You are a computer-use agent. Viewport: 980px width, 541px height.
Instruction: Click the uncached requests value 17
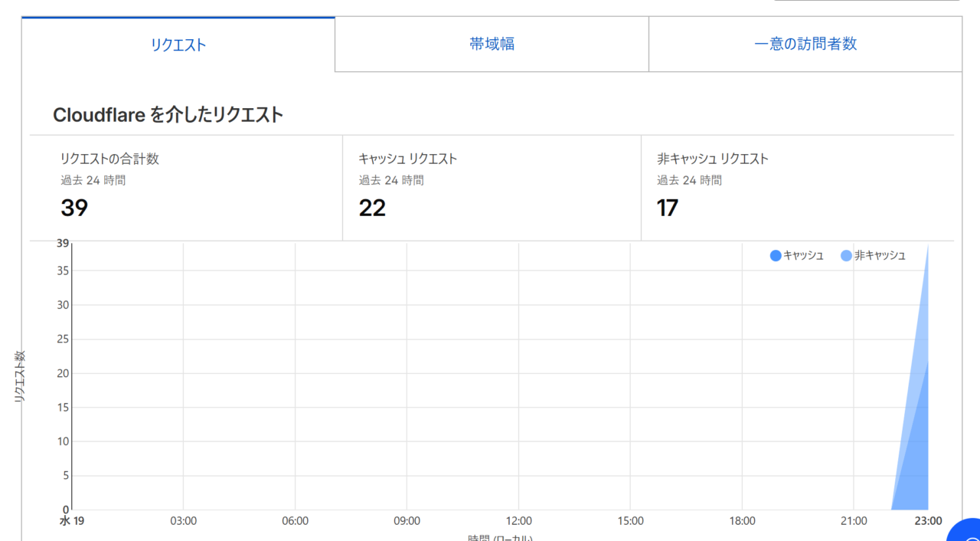click(668, 208)
